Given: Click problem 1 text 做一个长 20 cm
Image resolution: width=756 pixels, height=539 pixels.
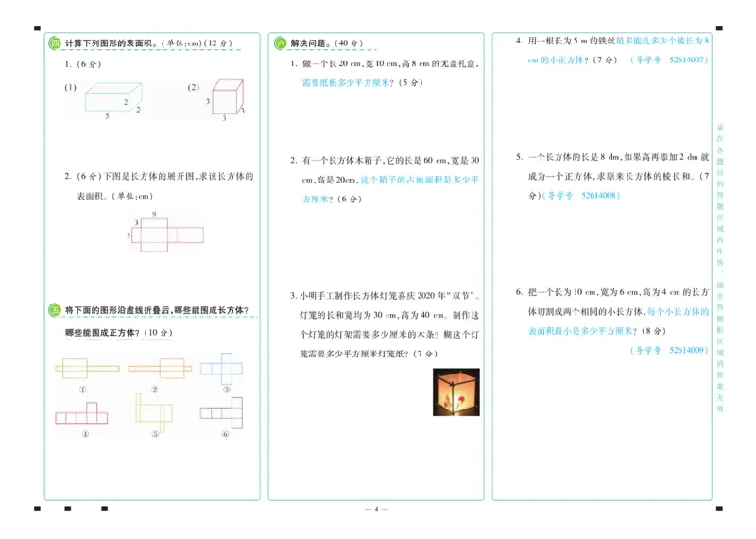Looking at the screenshot, I should [332, 63].
